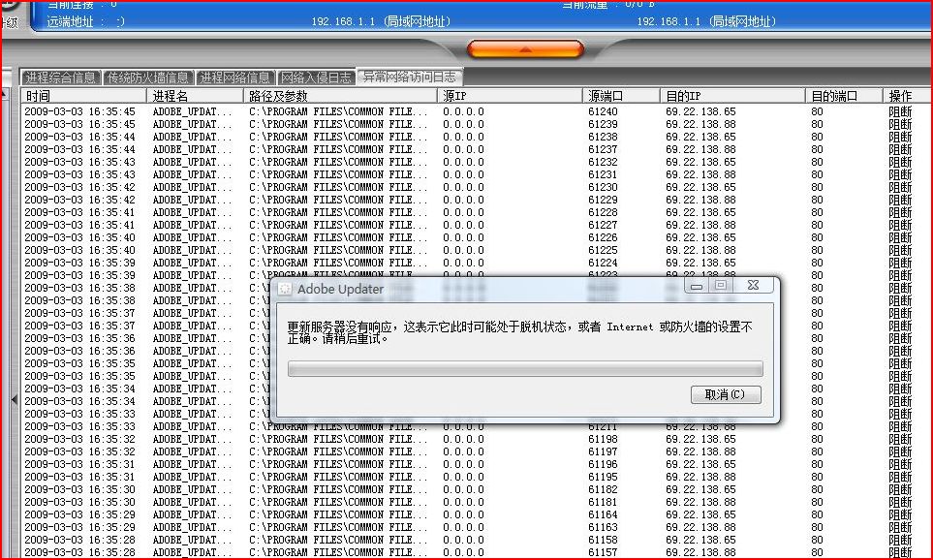933x560 pixels.
Task: Select the log row with source port 61227
Action: pos(476,225)
